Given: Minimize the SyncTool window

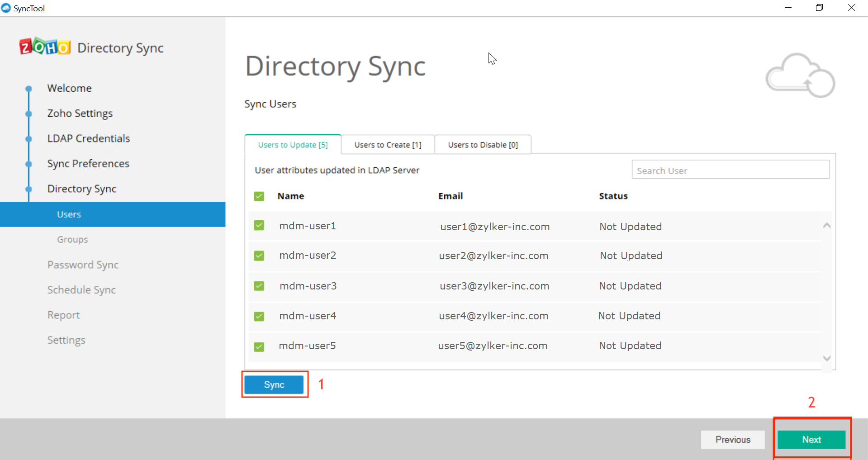Looking at the screenshot, I should click(x=788, y=8).
